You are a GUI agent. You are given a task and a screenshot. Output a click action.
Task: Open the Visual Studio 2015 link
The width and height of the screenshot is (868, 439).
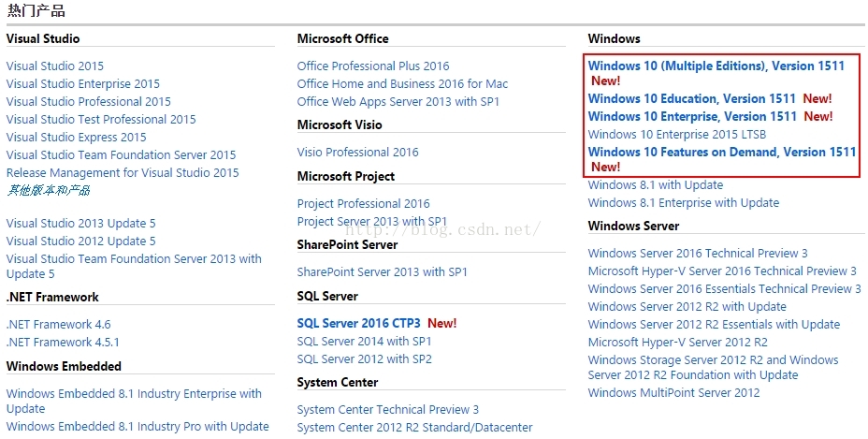[x=55, y=66]
